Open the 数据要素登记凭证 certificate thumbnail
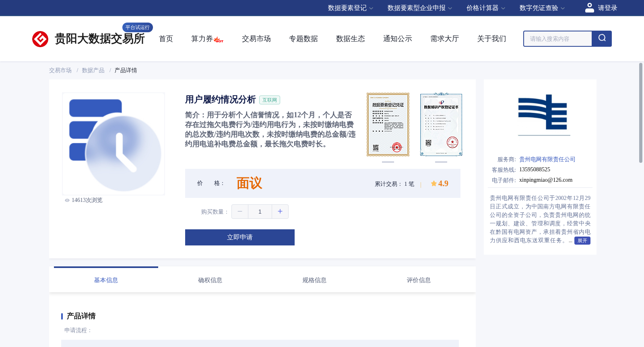The height and width of the screenshot is (347, 644). pos(388,125)
